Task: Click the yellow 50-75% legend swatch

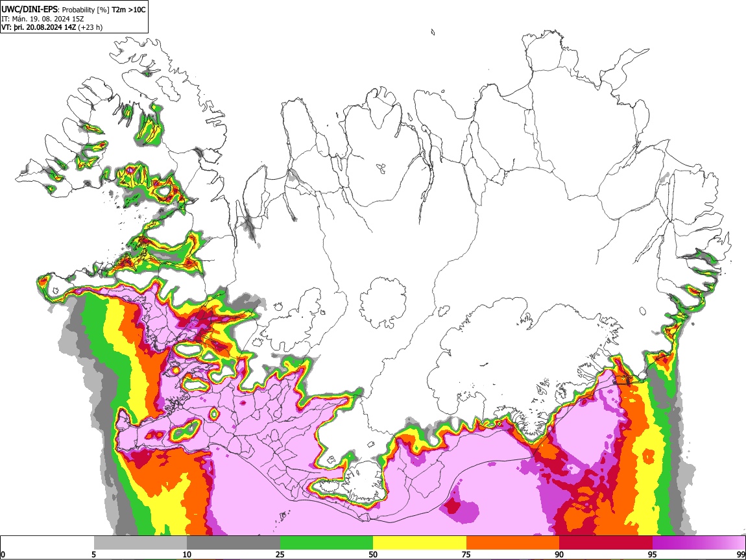Action: pyautogui.click(x=420, y=543)
